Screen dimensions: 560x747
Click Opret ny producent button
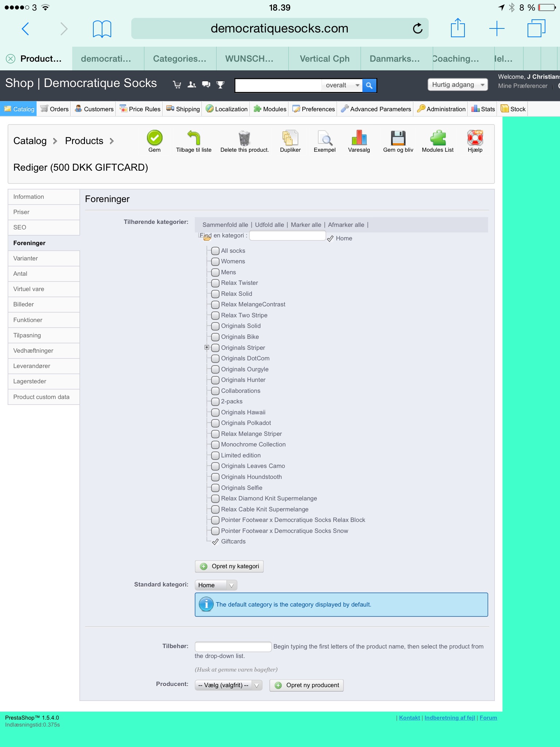coord(307,685)
